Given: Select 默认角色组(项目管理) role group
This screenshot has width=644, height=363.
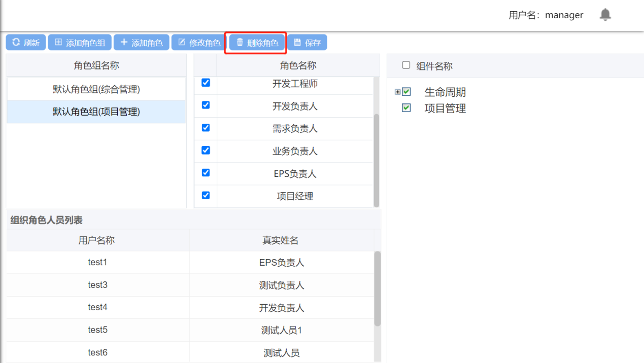Looking at the screenshot, I should 96,112.
